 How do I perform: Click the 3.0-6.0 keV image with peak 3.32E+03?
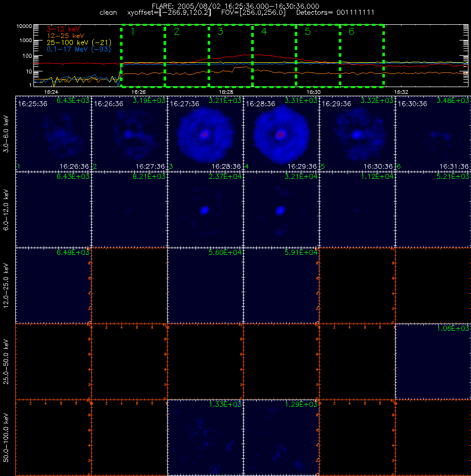(357, 134)
